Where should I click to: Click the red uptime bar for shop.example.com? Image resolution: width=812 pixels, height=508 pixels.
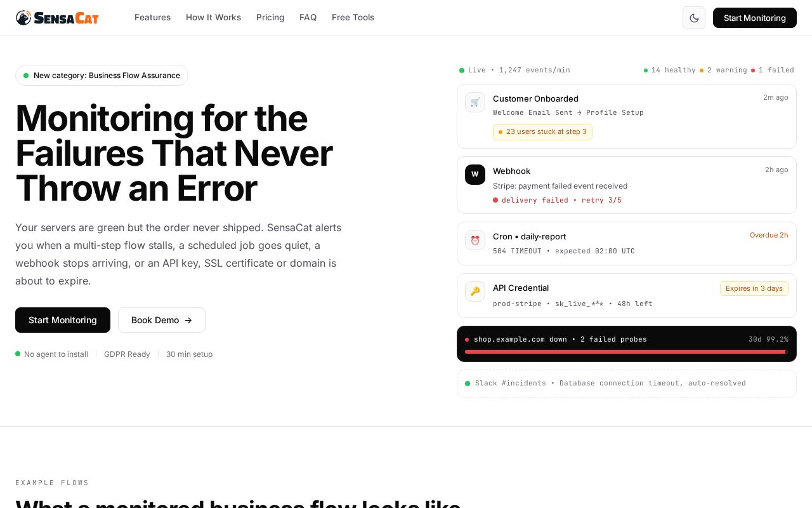(627, 352)
